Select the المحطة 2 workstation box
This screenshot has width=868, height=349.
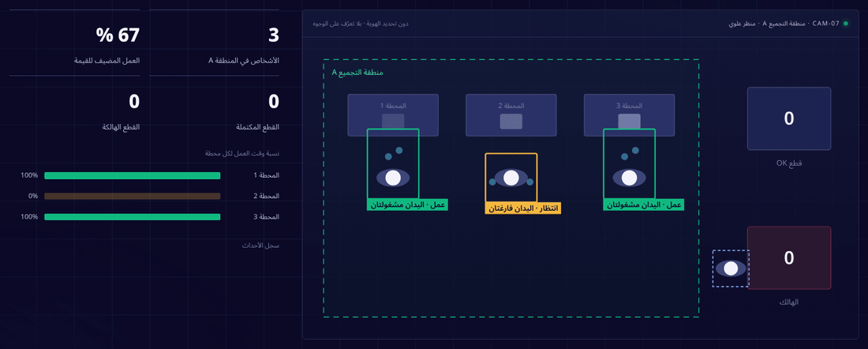coord(511,115)
